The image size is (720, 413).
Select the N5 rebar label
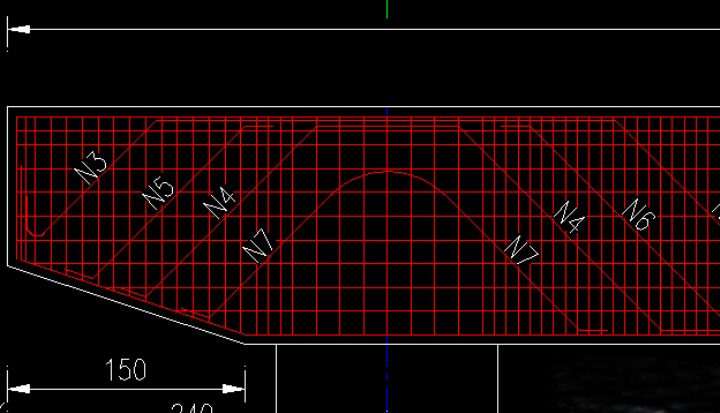[158, 190]
